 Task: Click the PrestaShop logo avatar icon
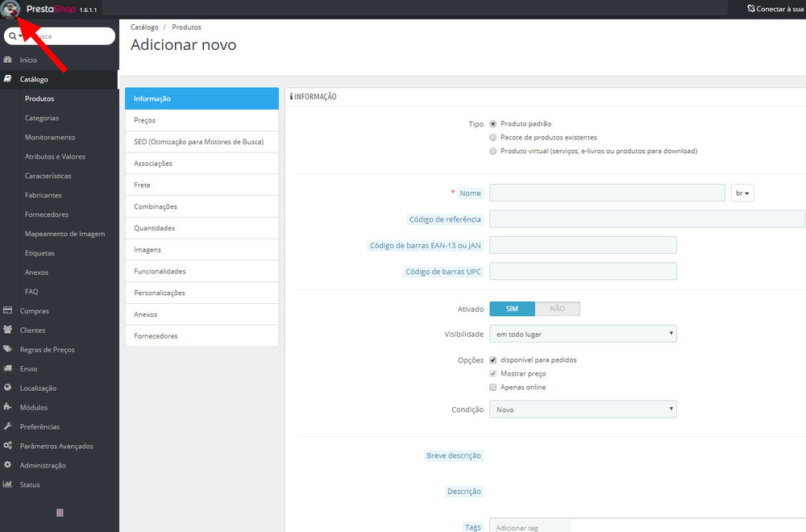point(10,9)
